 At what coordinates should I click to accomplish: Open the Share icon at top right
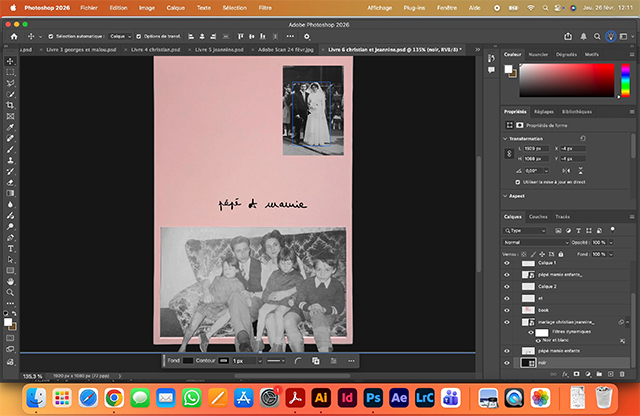[x=568, y=37]
